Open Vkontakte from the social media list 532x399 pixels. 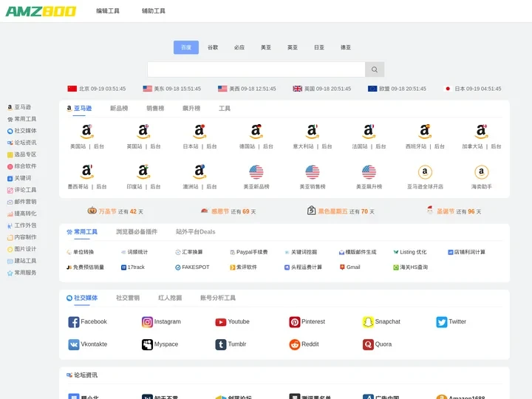click(87, 344)
